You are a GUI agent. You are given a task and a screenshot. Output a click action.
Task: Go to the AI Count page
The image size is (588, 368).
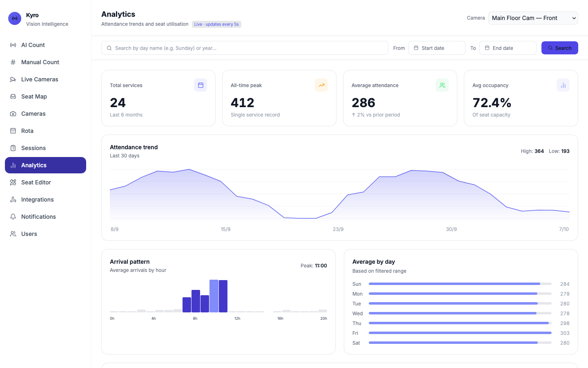point(45,45)
